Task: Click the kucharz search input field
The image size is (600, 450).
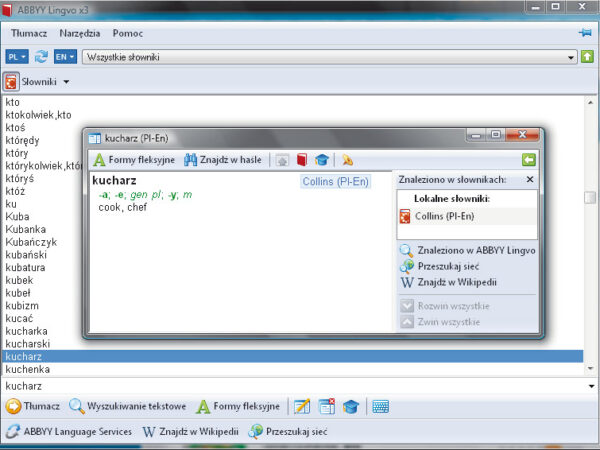Action: (290, 385)
